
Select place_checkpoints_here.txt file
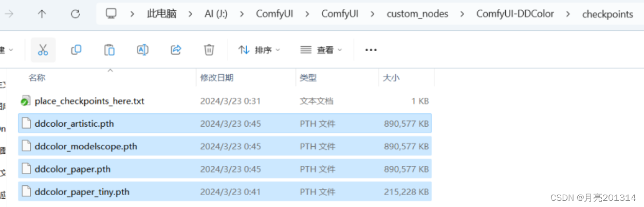225,101
